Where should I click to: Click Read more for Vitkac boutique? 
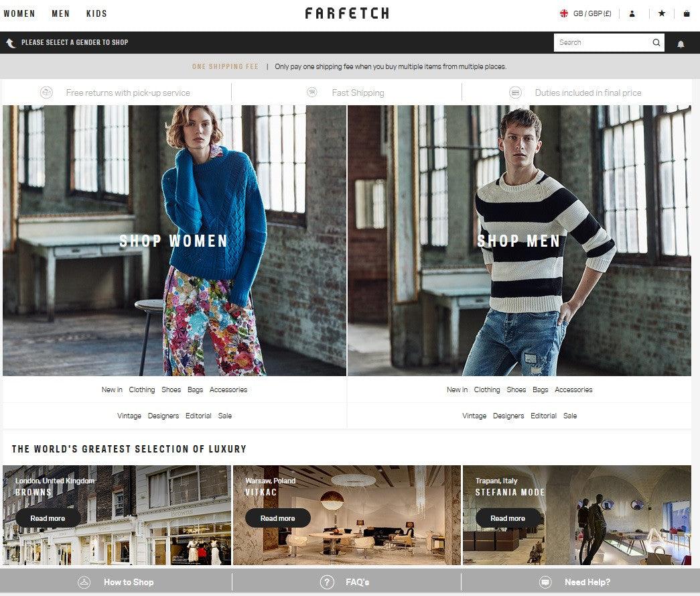click(x=278, y=518)
